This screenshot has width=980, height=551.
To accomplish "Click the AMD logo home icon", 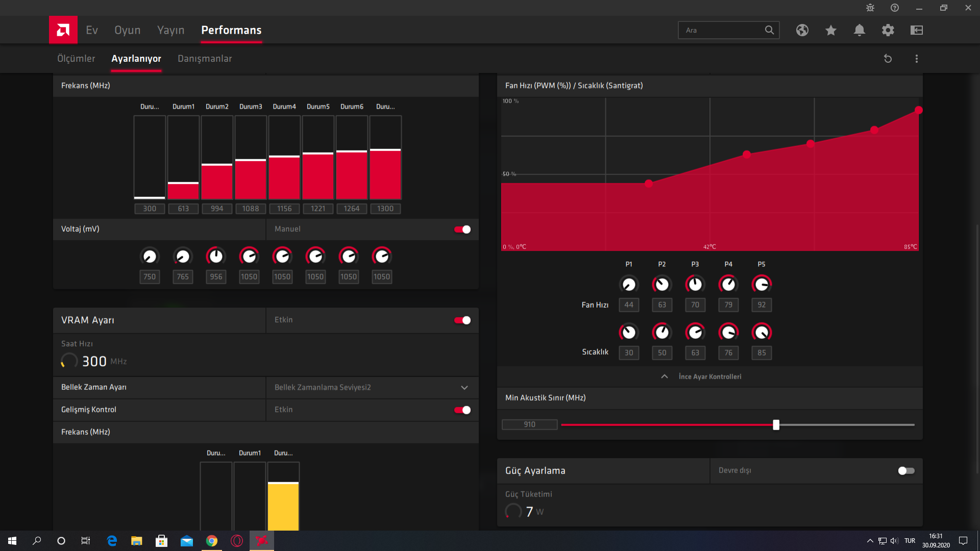I will [63, 30].
